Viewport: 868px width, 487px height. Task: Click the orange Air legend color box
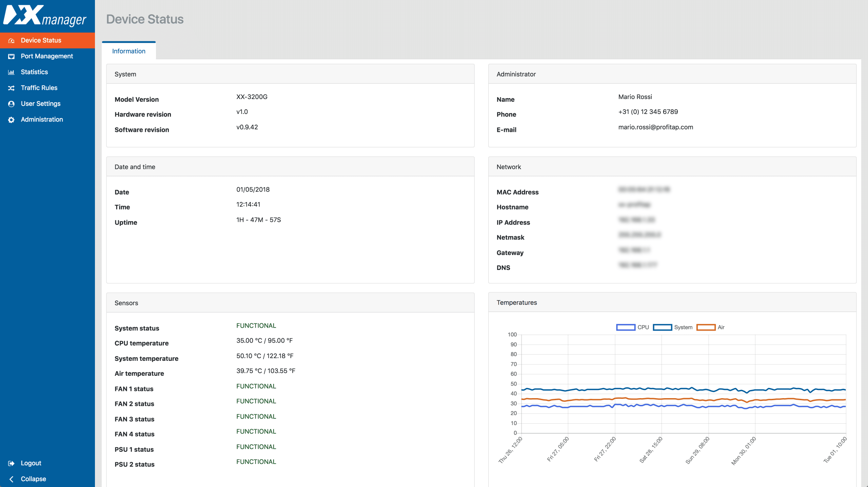[706, 327]
